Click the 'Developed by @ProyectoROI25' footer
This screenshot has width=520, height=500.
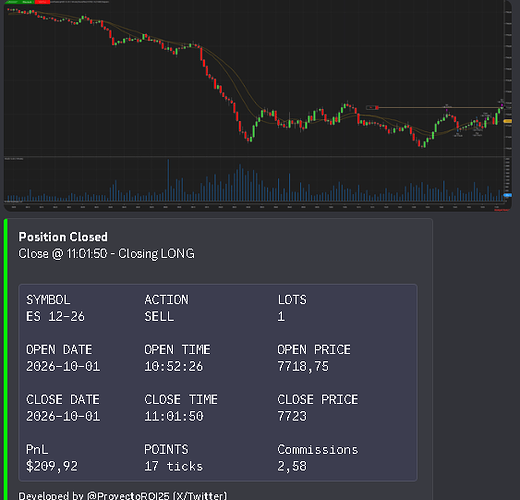123,495
